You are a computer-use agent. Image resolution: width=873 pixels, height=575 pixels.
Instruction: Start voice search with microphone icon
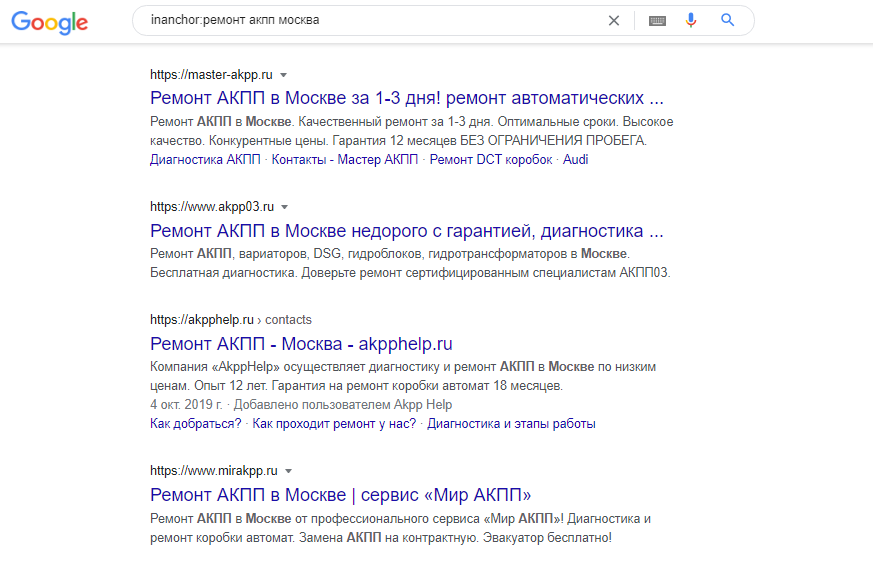coord(691,21)
